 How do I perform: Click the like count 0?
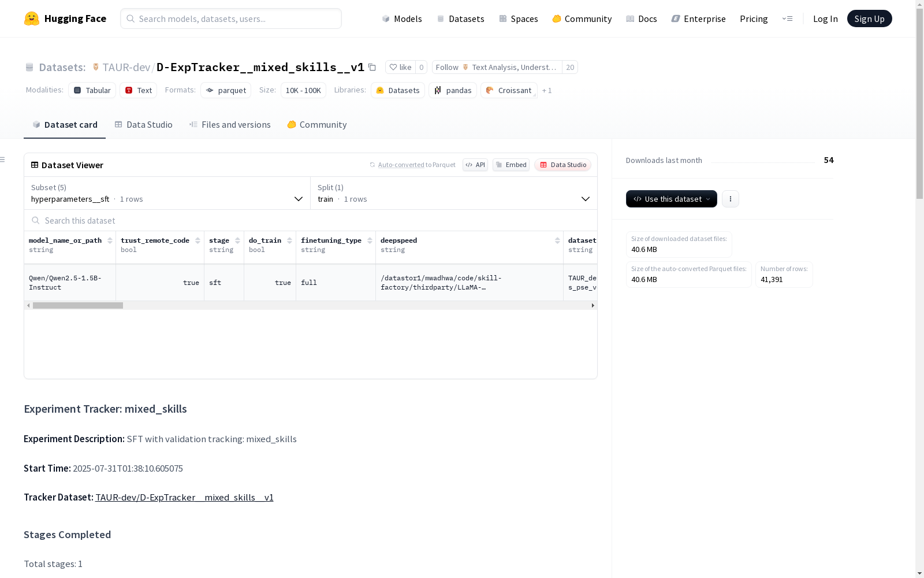click(422, 67)
